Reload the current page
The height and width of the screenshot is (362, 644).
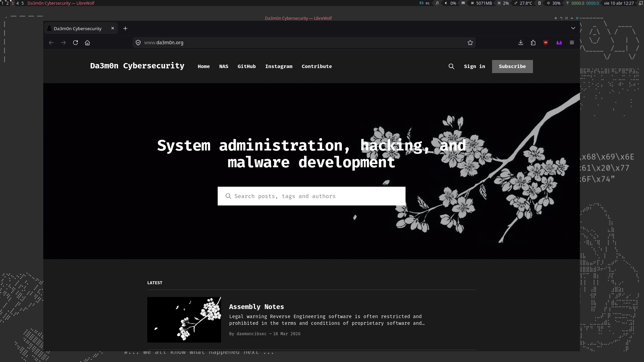tap(75, 43)
